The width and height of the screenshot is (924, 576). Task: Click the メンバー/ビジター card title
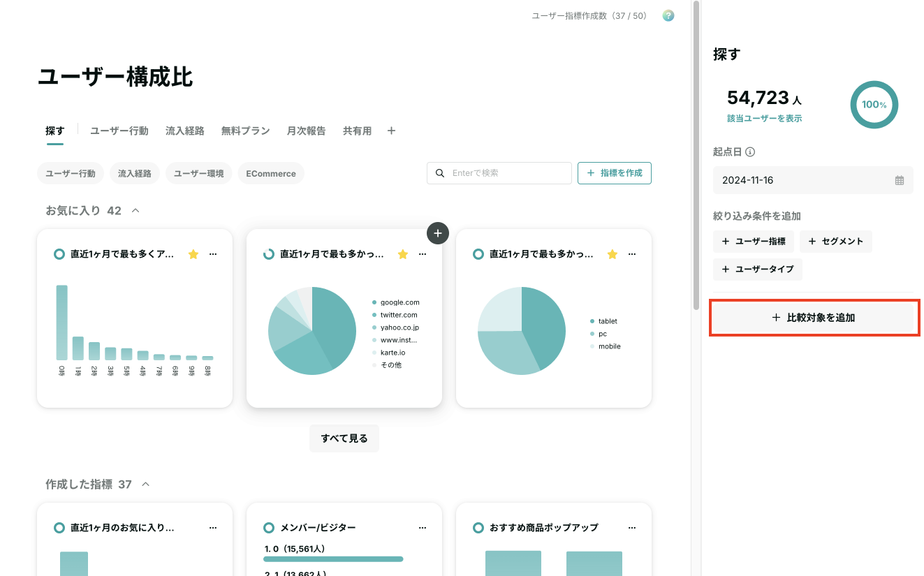(318, 528)
